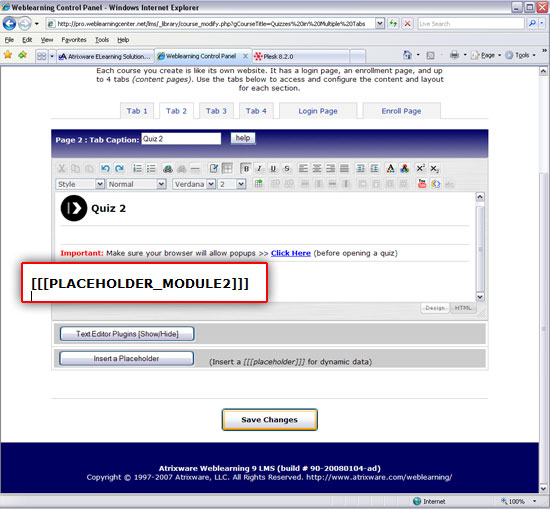Follow the Click Here popup link

291,253
